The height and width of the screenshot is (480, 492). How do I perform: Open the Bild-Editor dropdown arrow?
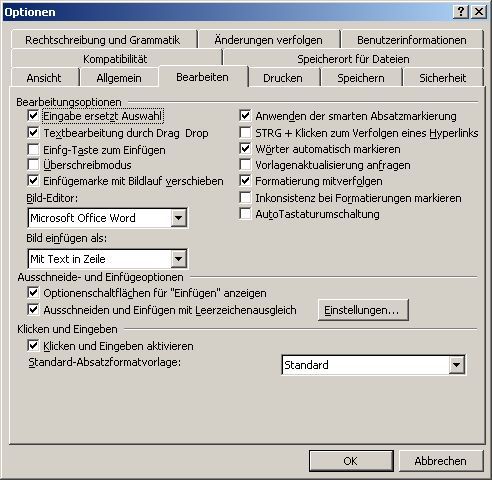tap(179, 218)
